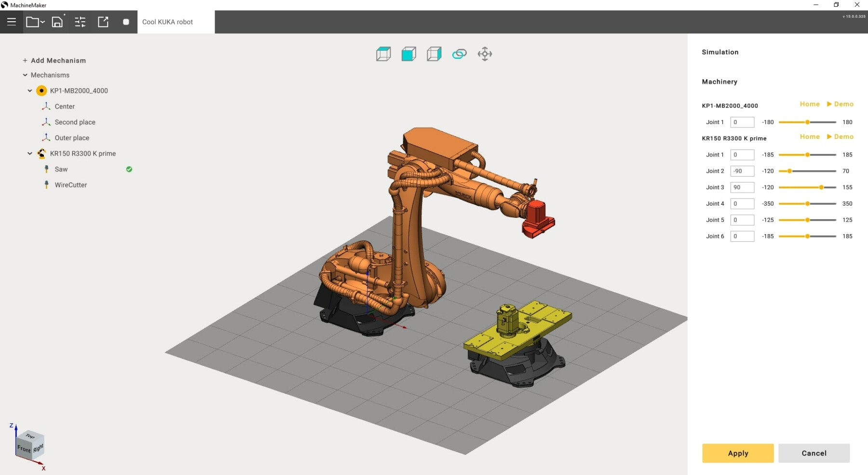Click the Joint 3 value input field
The height and width of the screenshot is (475, 868).
pyautogui.click(x=742, y=187)
